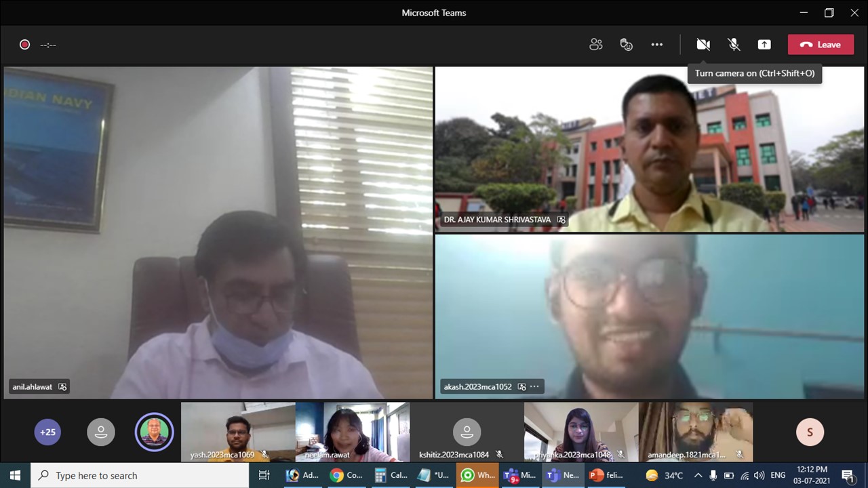
Task: Leave the meeting
Action: pos(821,45)
